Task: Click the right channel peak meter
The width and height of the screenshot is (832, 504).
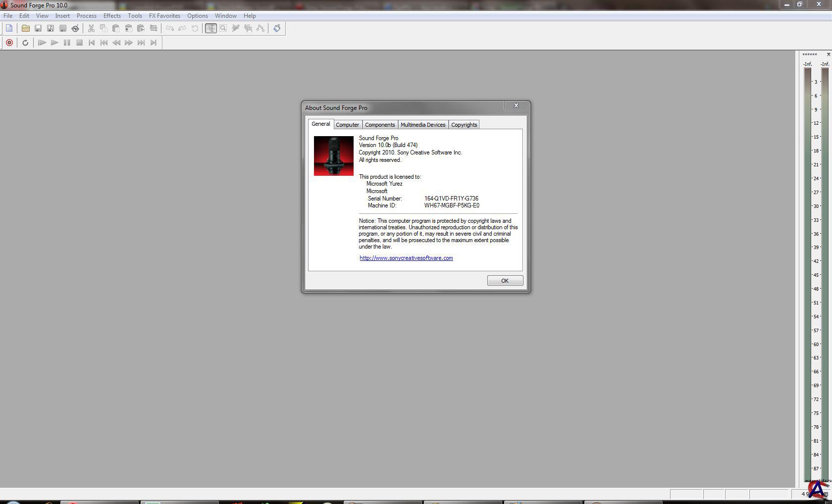Action: [825, 275]
